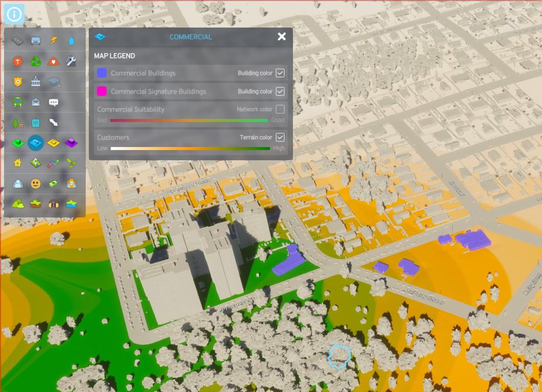Open the Water droplet info view
This screenshot has width=542, height=392.
[x=71, y=41]
